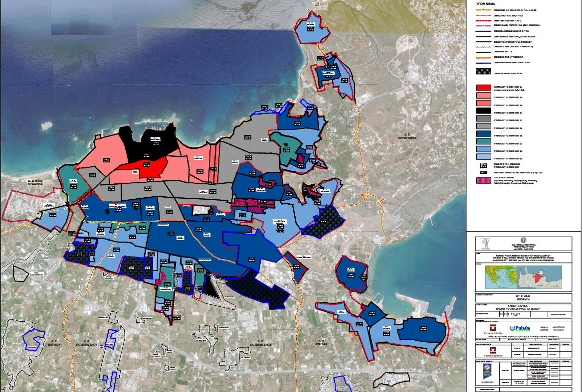Screen dimensions: 582x392
Task: Click the Crete locator map with red region
Action: click(x=540, y=277)
